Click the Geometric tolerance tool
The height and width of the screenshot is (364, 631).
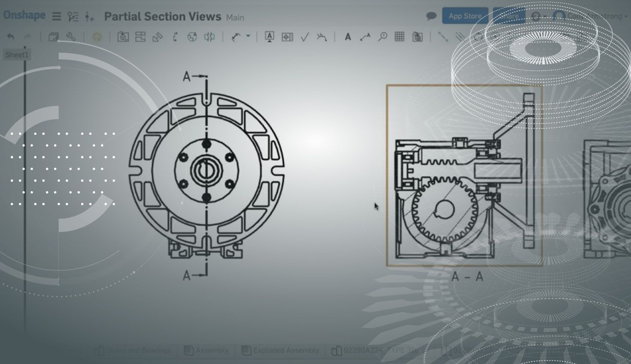point(287,37)
